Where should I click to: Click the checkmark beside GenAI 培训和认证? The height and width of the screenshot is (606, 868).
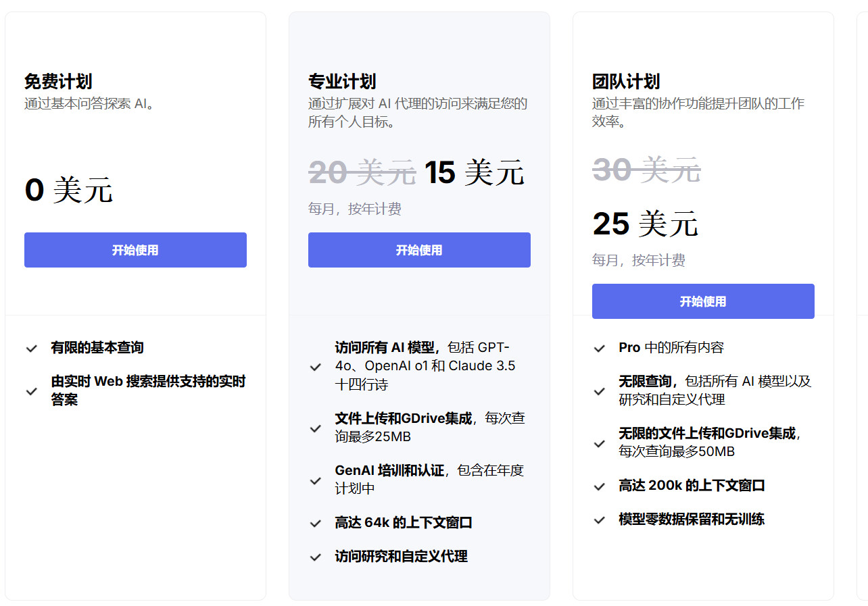[315, 480]
